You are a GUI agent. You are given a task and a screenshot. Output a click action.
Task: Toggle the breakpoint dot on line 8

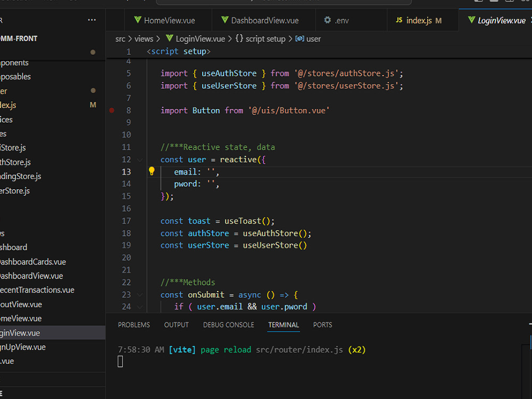point(112,110)
